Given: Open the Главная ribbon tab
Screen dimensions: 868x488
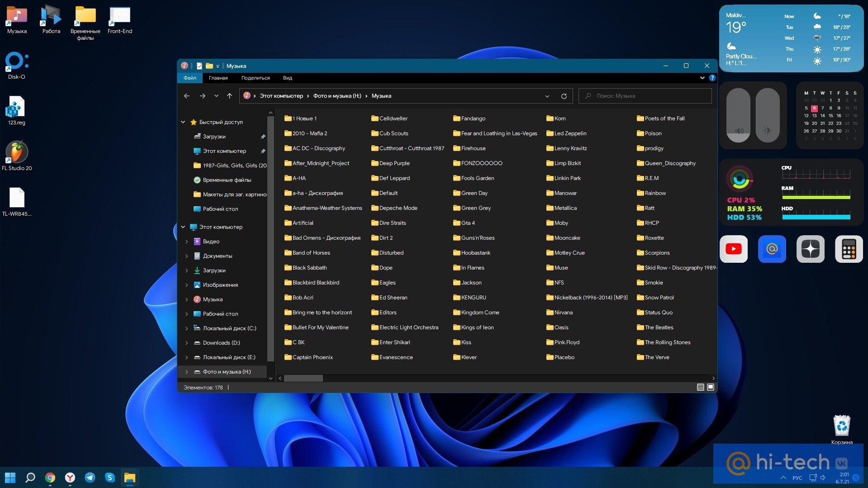Looking at the screenshot, I should [218, 78].
